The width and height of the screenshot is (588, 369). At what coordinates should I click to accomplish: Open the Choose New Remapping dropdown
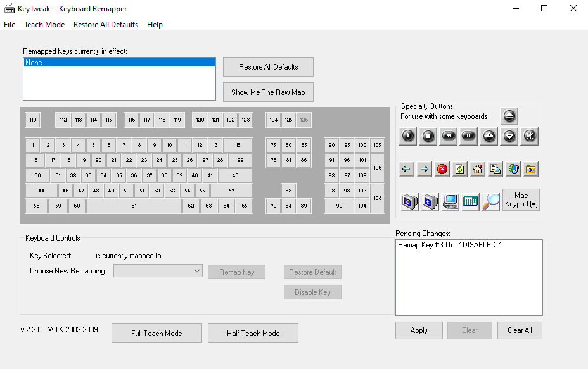tap(157, 270)
